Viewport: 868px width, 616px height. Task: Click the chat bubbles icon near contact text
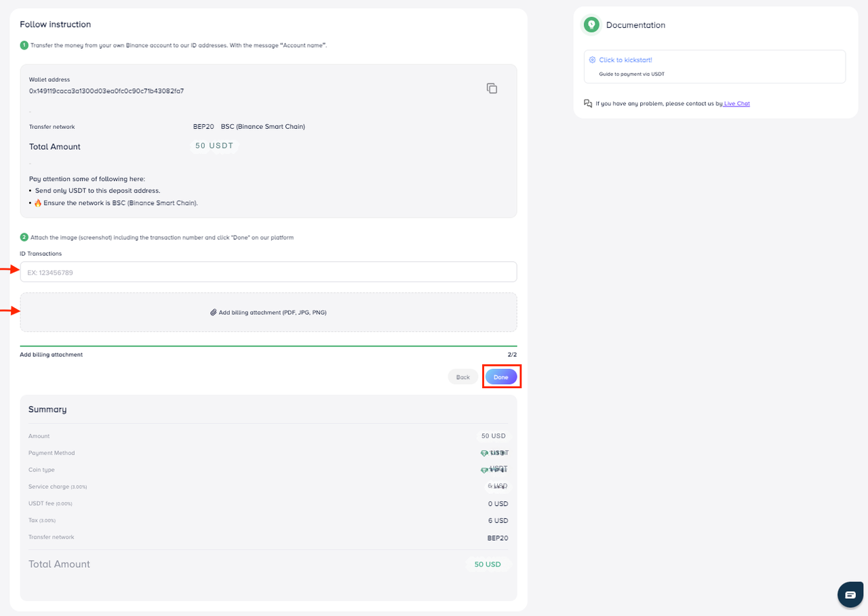pos(588,104)
